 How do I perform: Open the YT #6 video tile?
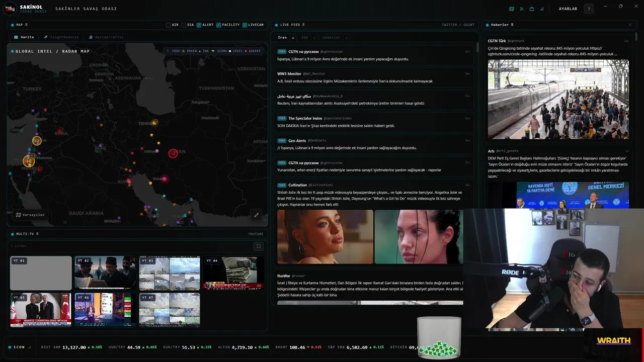105,310
